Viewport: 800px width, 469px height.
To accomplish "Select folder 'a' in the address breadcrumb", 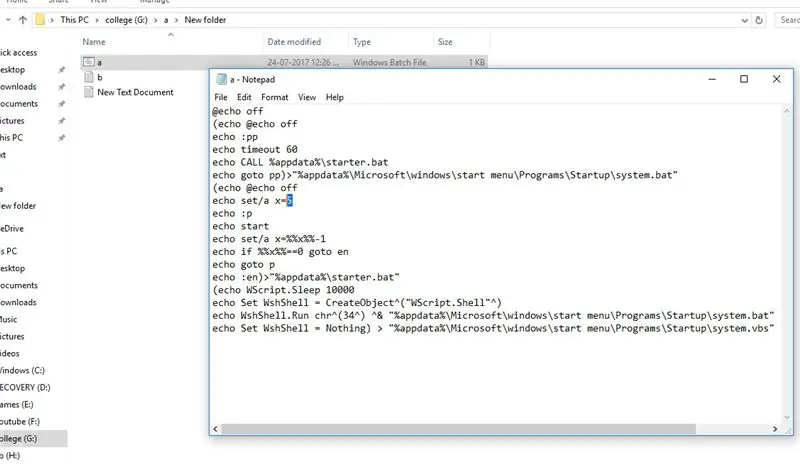I will (166, 20).
